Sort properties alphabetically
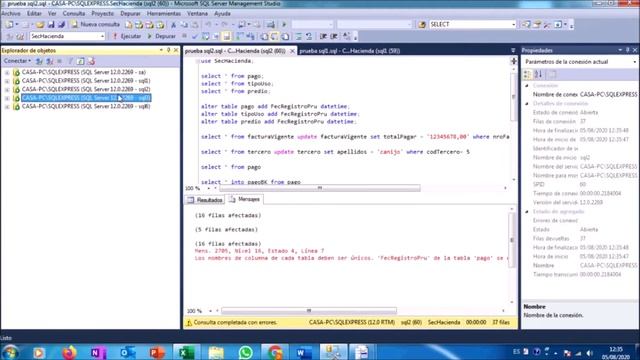The image size is (640, 360). pyautogui.click(x=538, y=74)
